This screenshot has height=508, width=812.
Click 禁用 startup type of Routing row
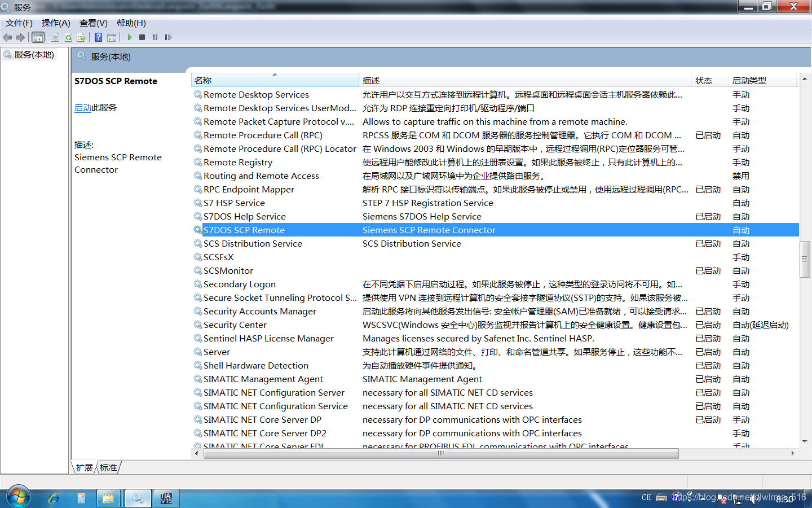[740, 176]
